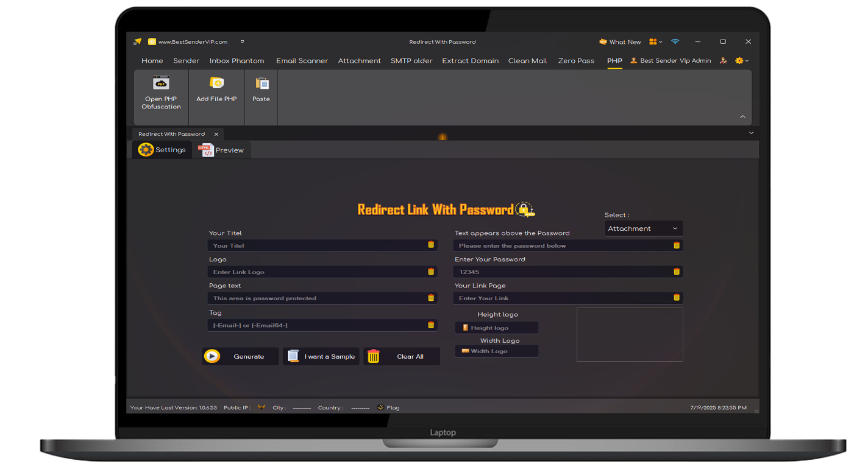Image resolution: width=868 pixels, height=475 pixels.
Task: Clear the password field with trash icon
Action: (677, 272)
